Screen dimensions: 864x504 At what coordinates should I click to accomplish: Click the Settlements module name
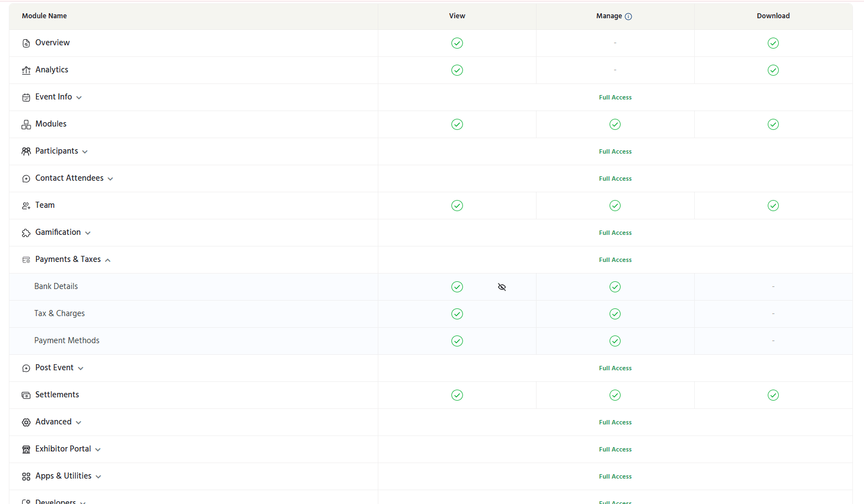tap(57, 395)
